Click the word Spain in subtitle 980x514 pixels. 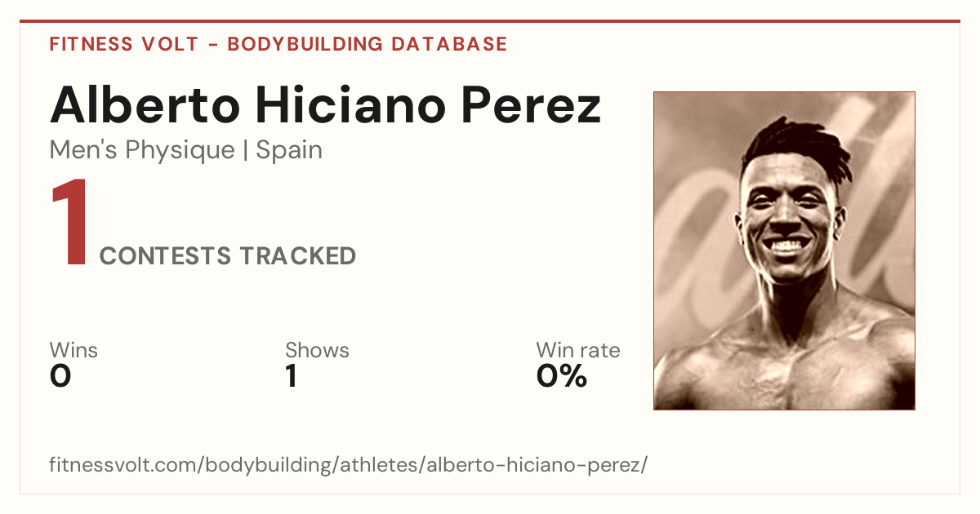pos(289,150)
